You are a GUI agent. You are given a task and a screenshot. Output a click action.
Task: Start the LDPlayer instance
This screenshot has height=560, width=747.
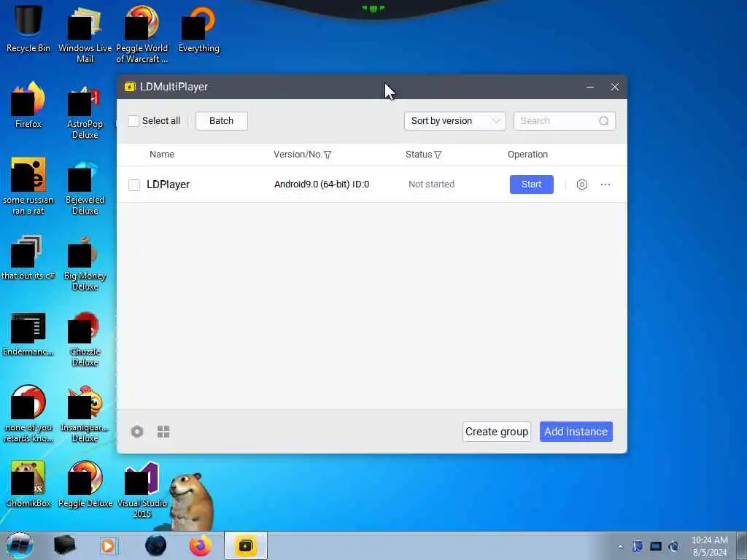tap(532, 184)
